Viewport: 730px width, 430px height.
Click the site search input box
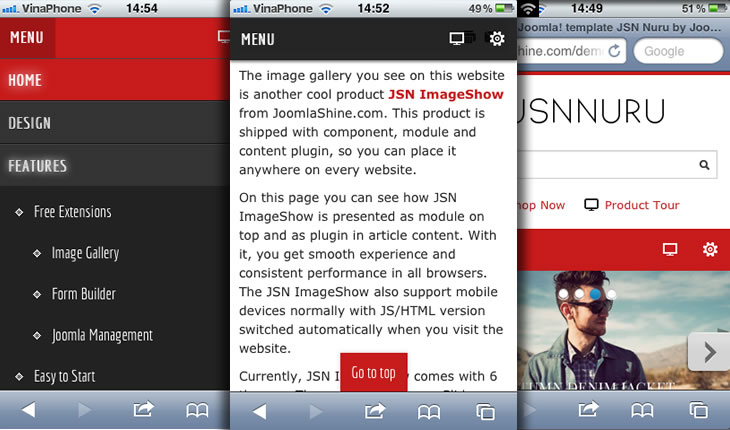[617, 164]
